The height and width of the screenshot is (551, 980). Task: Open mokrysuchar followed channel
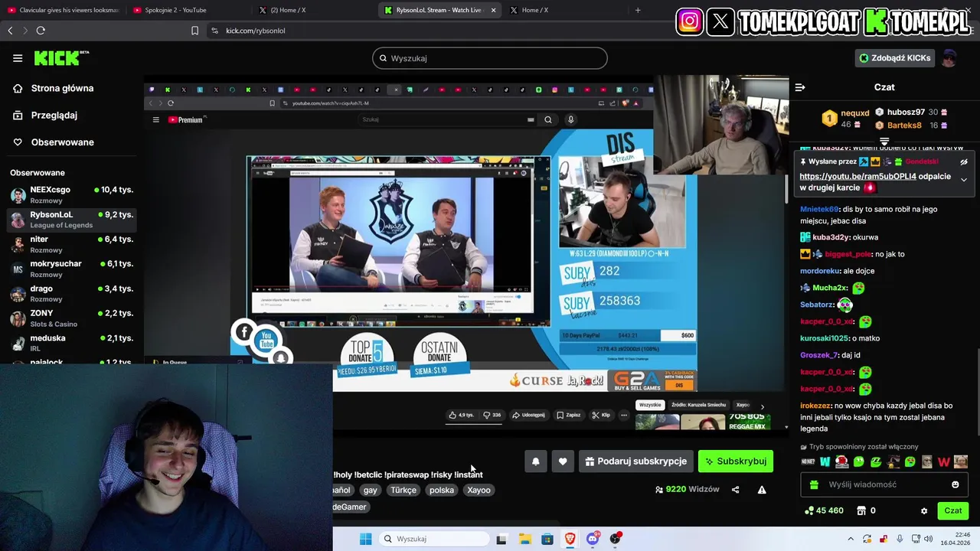point(72,269)
